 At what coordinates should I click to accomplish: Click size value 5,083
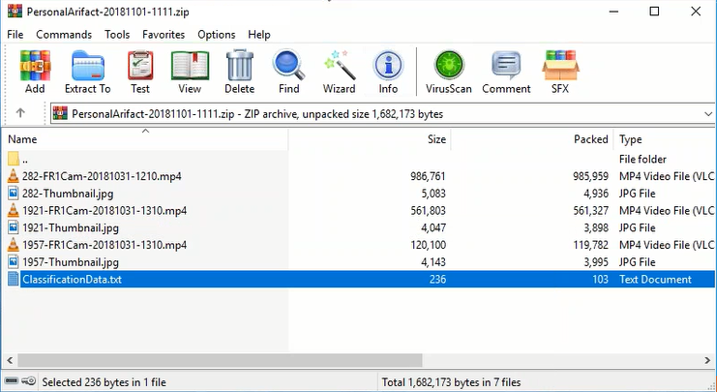pos(433,193)
